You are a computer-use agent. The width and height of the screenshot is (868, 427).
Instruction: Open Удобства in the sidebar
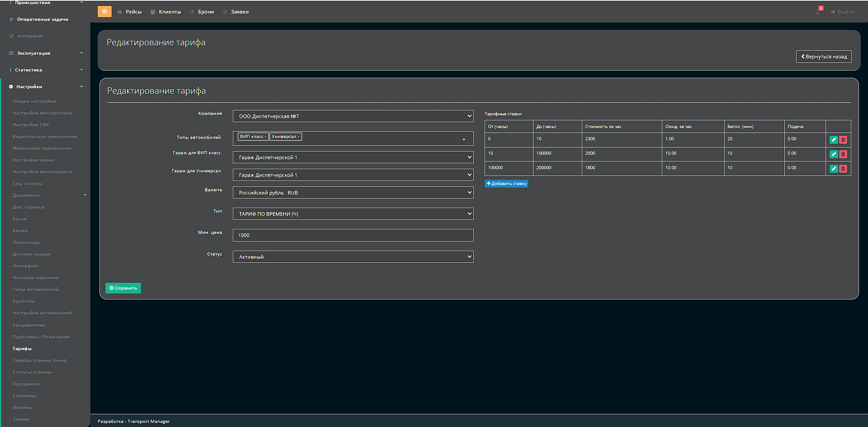click(x=24, y=301)
